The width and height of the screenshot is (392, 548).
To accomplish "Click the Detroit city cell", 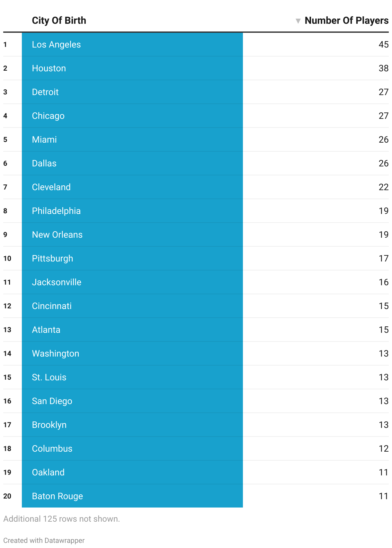I will (132, 92).
